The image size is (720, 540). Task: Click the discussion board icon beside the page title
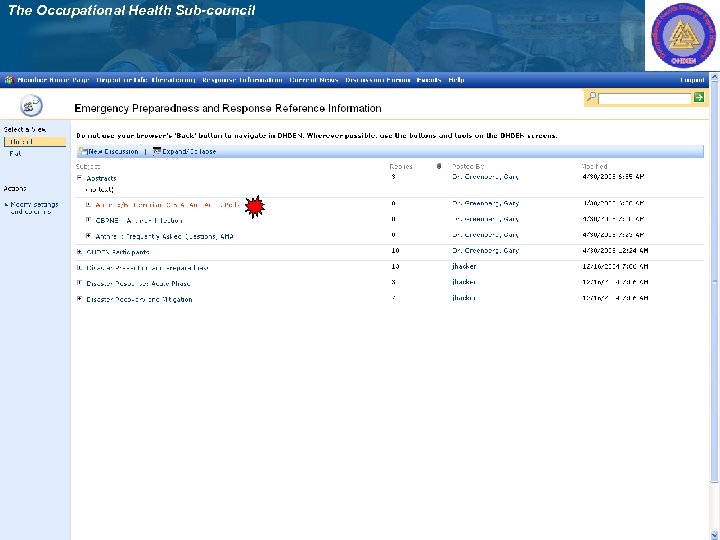(x=31, y=106)
